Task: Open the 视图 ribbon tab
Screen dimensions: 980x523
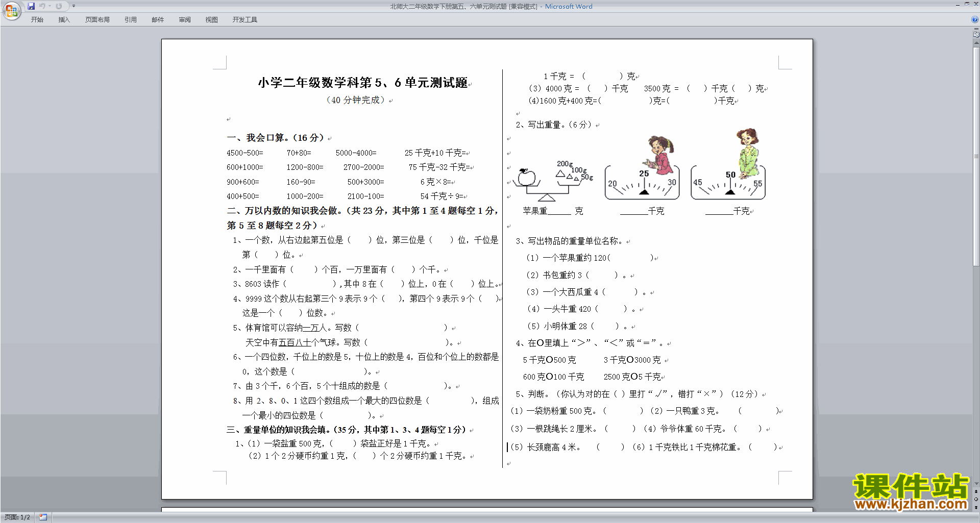Action: tap(211, 20)
